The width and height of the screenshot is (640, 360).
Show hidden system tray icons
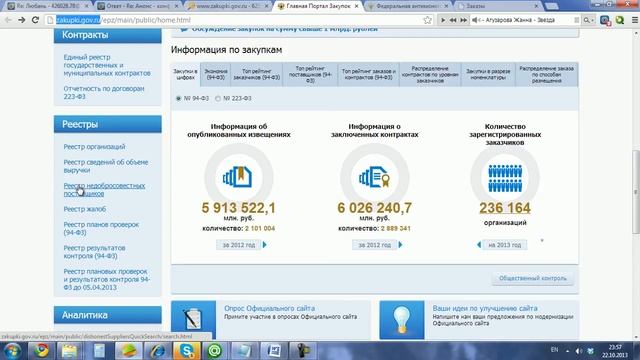567,351
